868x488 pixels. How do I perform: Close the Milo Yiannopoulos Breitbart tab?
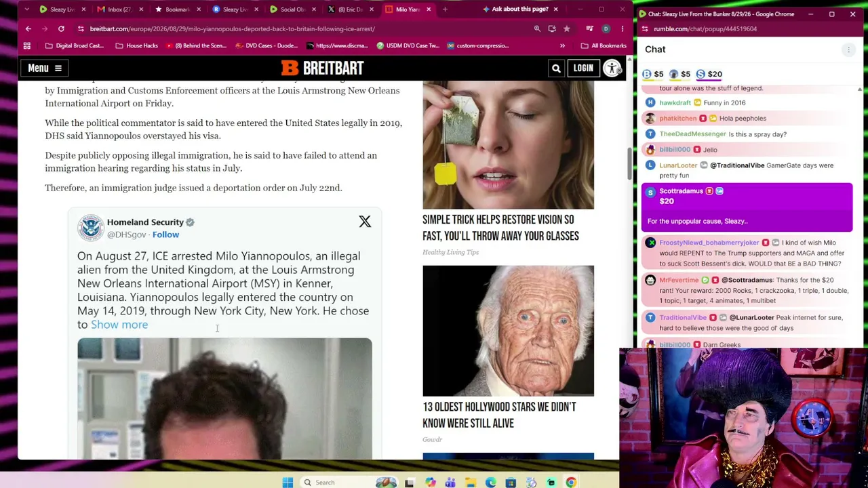click(428, 9)
